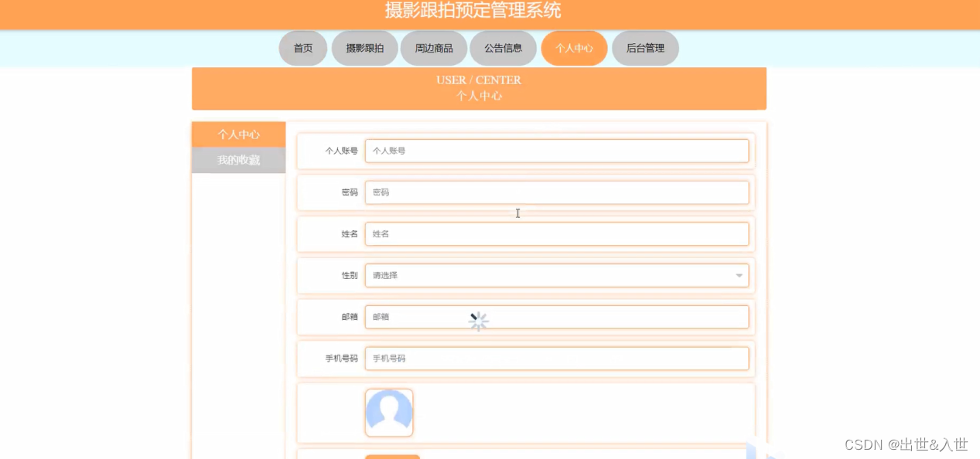
Task: Focus the 个人账号 input field
Action: pos(557,151)
